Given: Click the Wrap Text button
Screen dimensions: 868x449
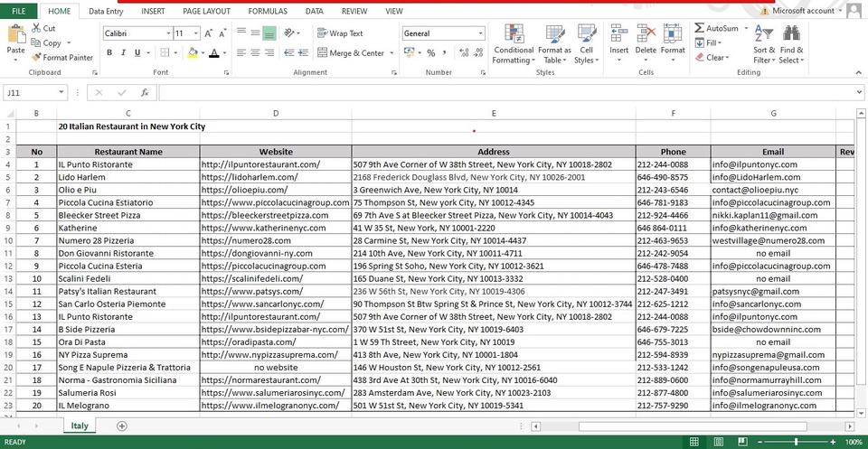Looking at the screenshot, I should click(x=340, y=33).
